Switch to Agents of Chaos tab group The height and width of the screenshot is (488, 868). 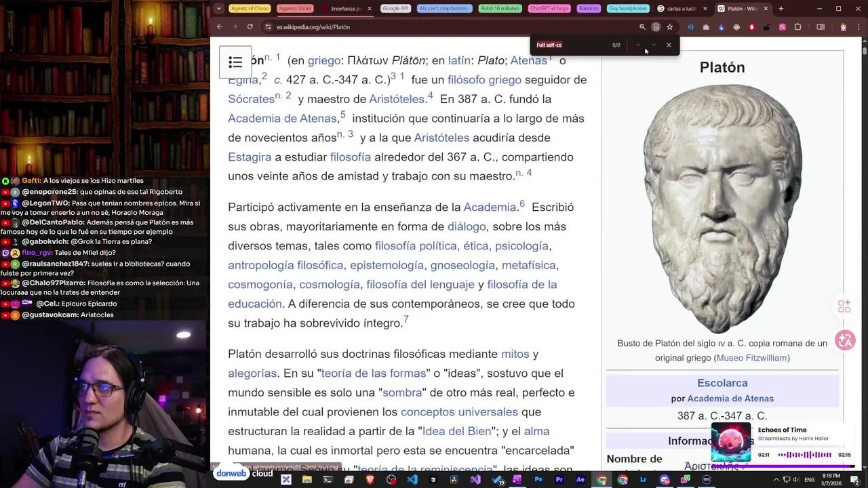point(250,9)
